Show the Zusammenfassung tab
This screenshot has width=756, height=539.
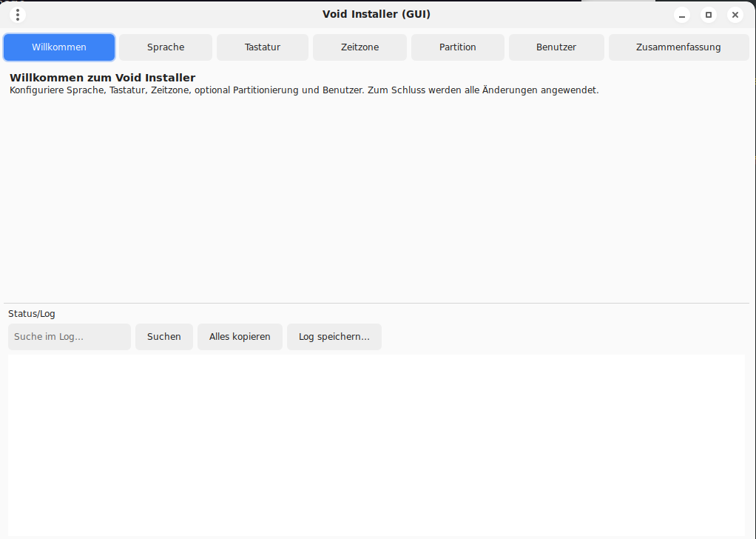[678, 47]
